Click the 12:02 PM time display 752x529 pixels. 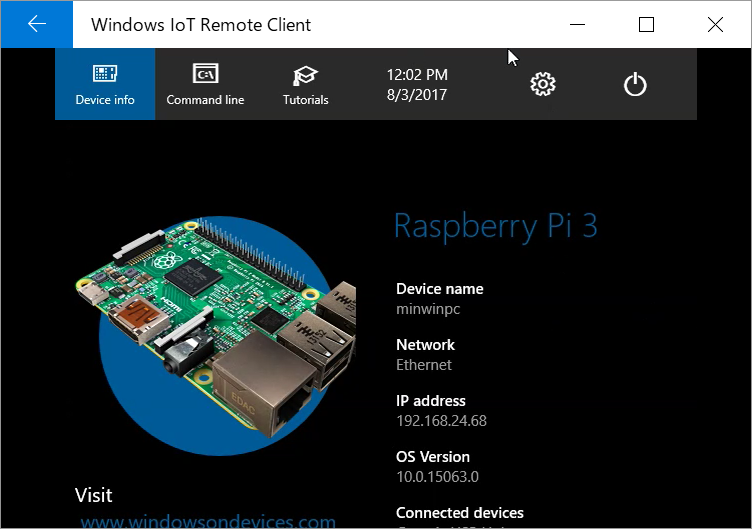pos(417,75)
